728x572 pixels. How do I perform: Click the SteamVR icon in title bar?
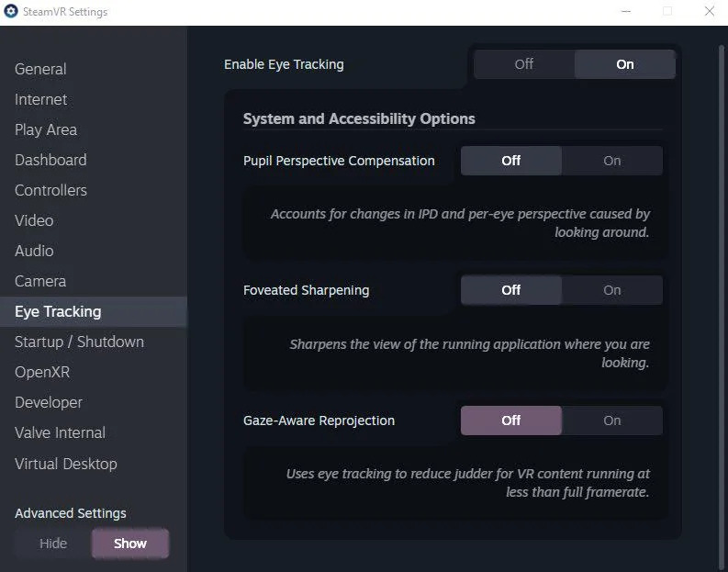(x=11, y=12)
